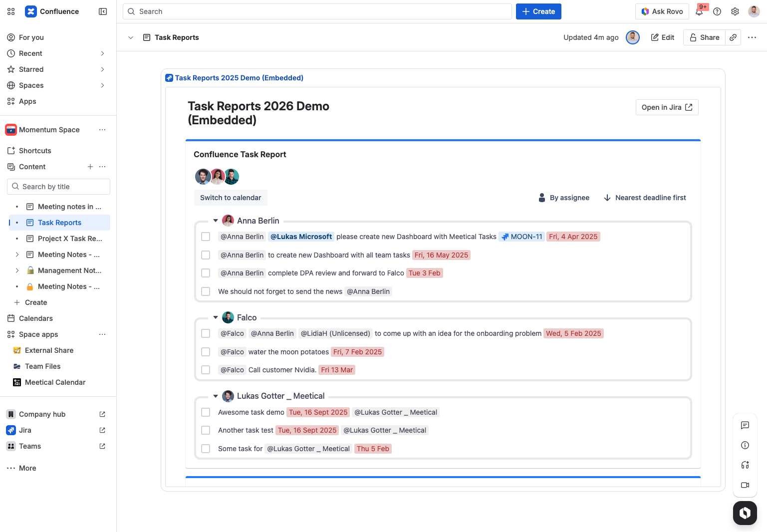Expand the Starred menu chevron

pos(102,69)
